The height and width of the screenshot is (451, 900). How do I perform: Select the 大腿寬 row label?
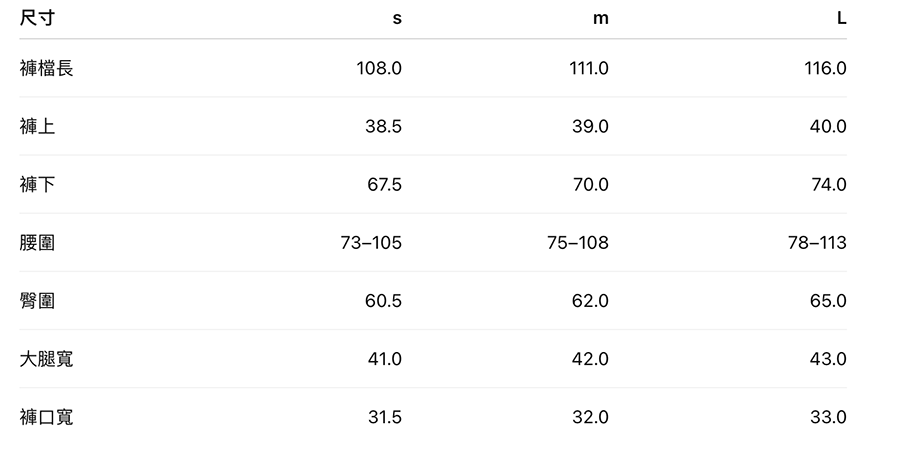pos(47,358)
